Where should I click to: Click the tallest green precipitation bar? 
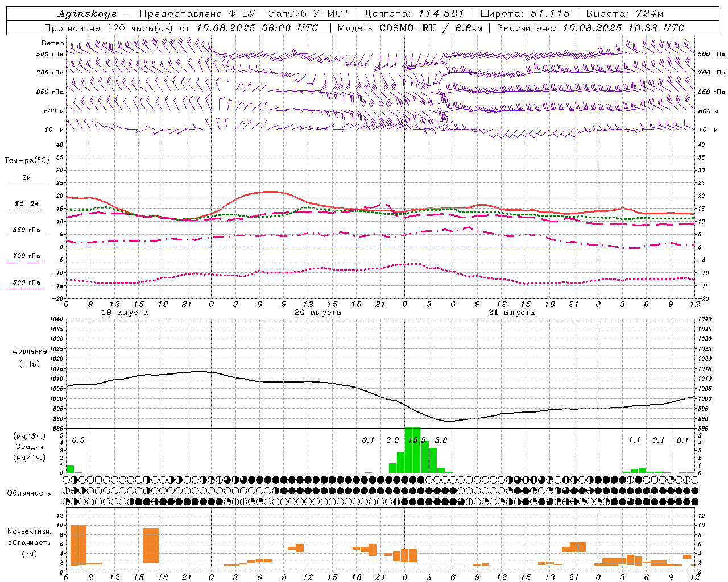pyautogui.click(x=412, y=450)
